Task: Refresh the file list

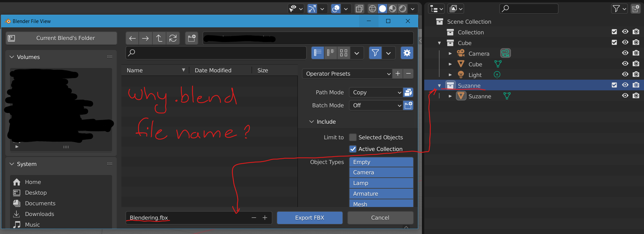Action: [173, 38]
